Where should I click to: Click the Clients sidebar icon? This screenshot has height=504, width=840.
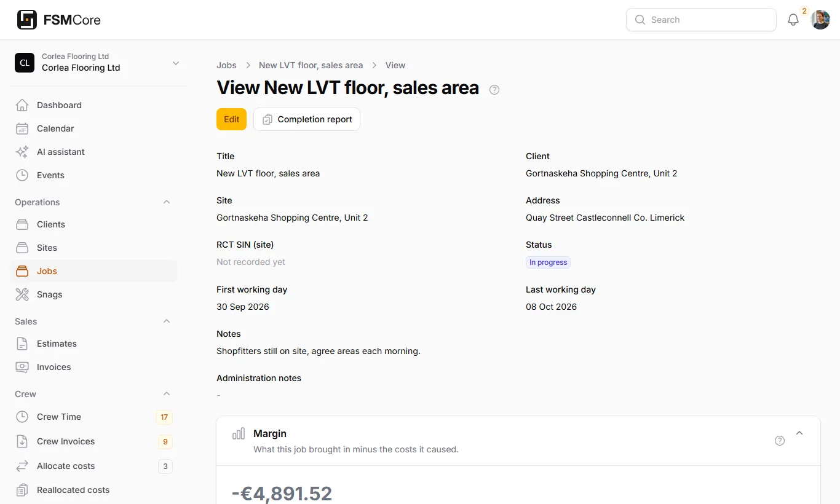point(22,224)
